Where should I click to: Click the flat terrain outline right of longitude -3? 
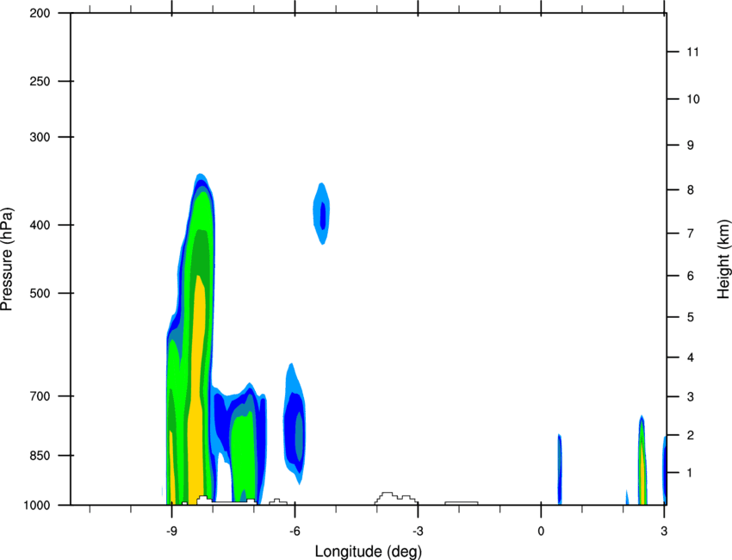(461, 502)
